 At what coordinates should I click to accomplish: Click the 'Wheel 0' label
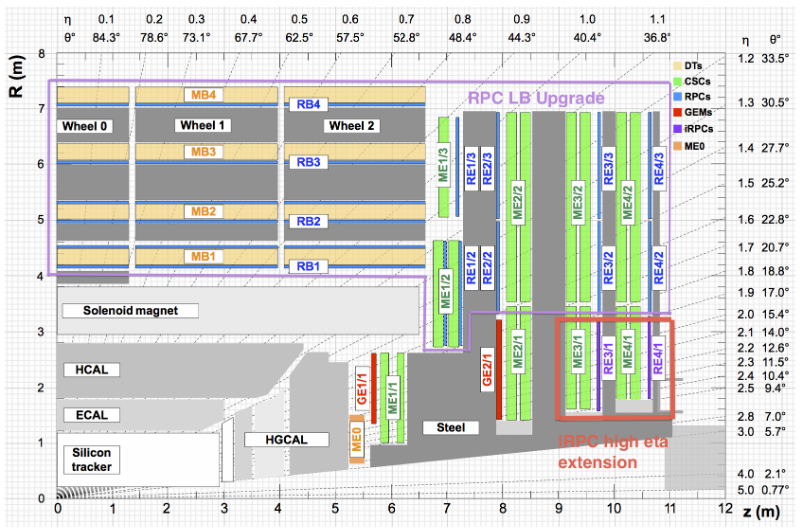tap(84, 126)
